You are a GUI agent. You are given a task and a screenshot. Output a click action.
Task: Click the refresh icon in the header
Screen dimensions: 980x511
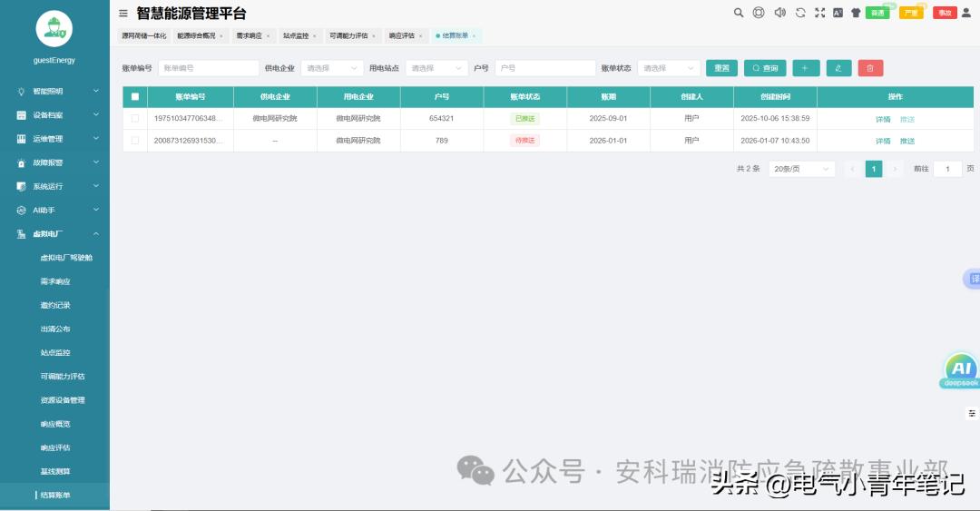tap(800, 13)
